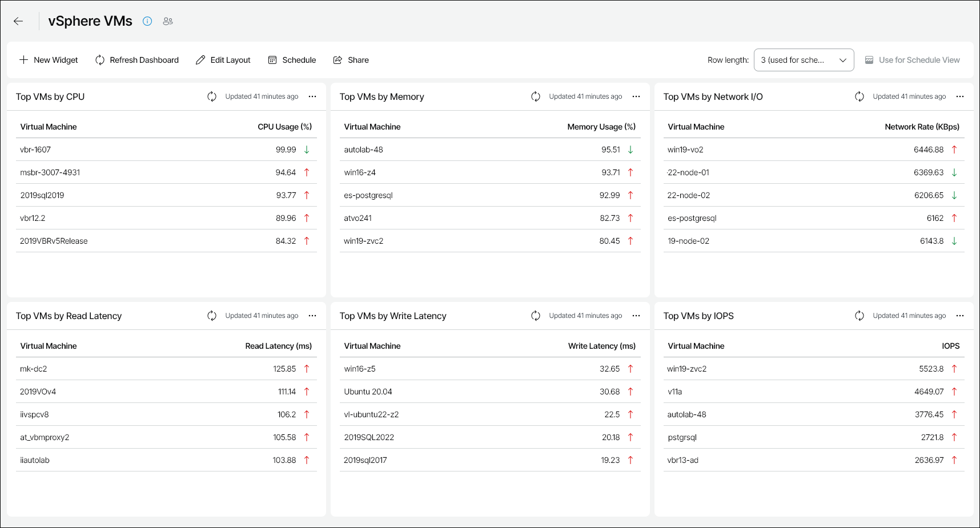Refresh the Top VMs by IOPS widget

(x=859, y=316)
